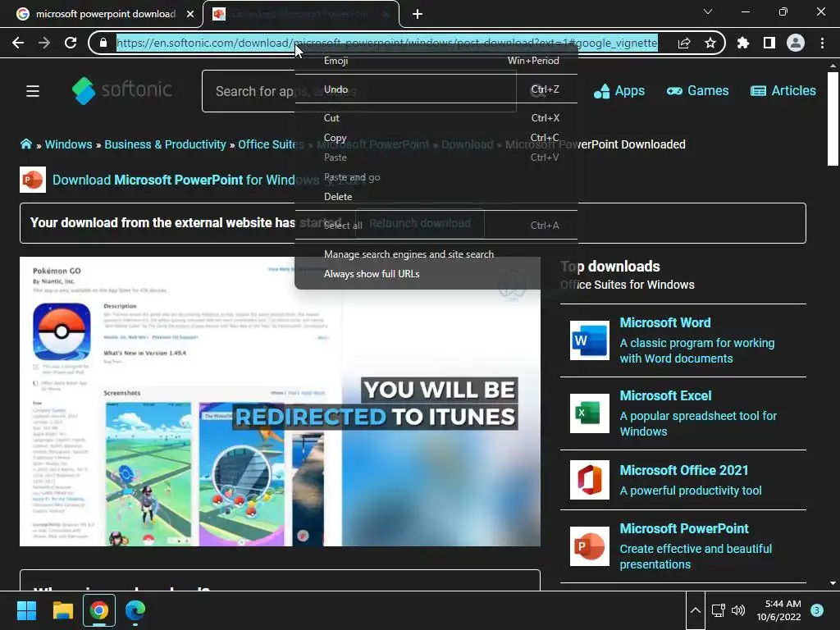Open File Explorer from the taskbar
840x630 pixels.
point(62,610)
